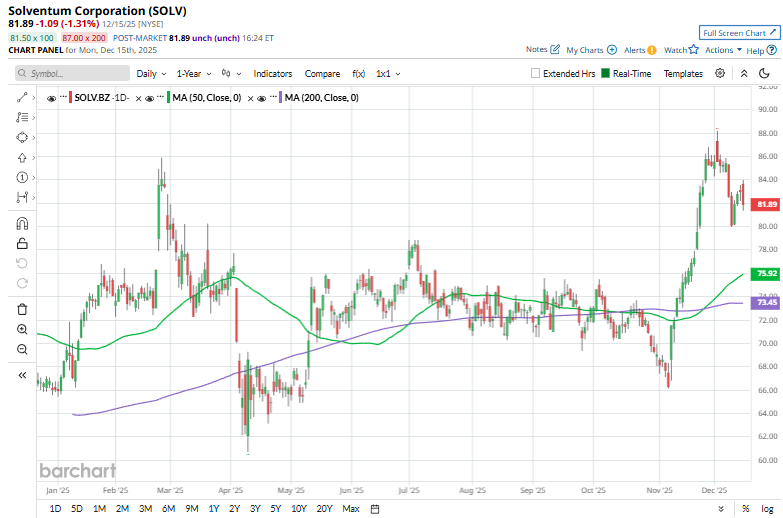Zoom in on the chart
783x518 pixels.
pyautogui.click(x=22, y=329)
